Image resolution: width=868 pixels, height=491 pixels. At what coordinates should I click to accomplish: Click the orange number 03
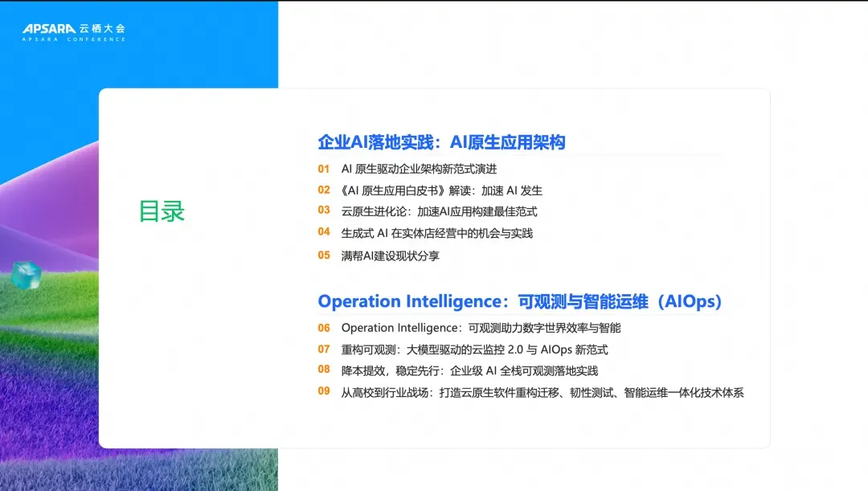(x=324, y=211)
